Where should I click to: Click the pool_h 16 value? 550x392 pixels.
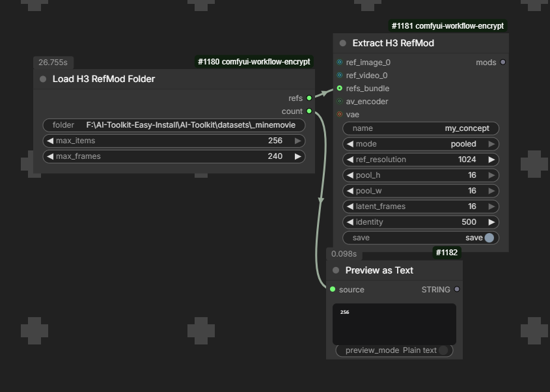[x=472, y=175]
